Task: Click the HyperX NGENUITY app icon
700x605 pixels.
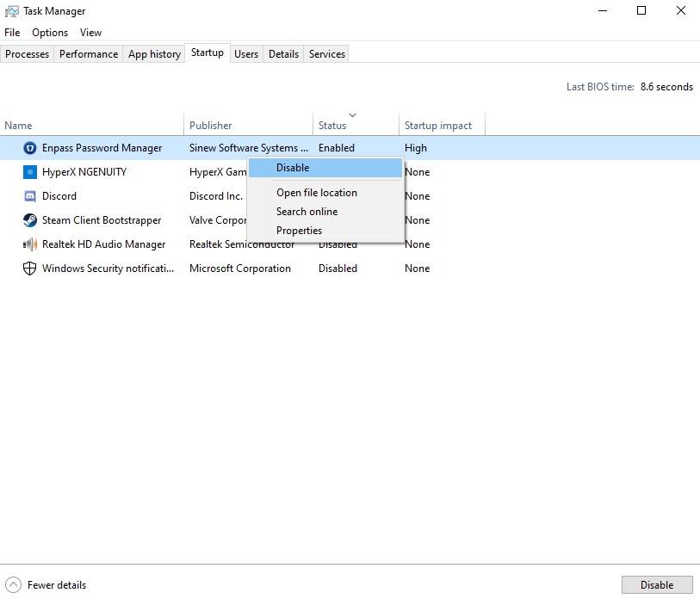Action: 30,172
